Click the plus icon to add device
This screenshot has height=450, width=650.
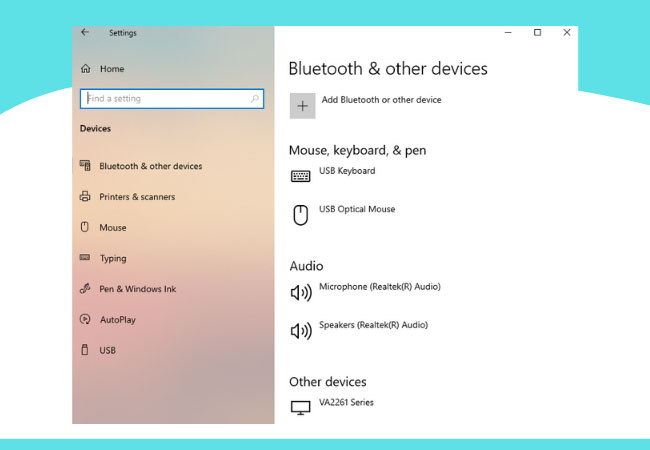pos(302,105)
